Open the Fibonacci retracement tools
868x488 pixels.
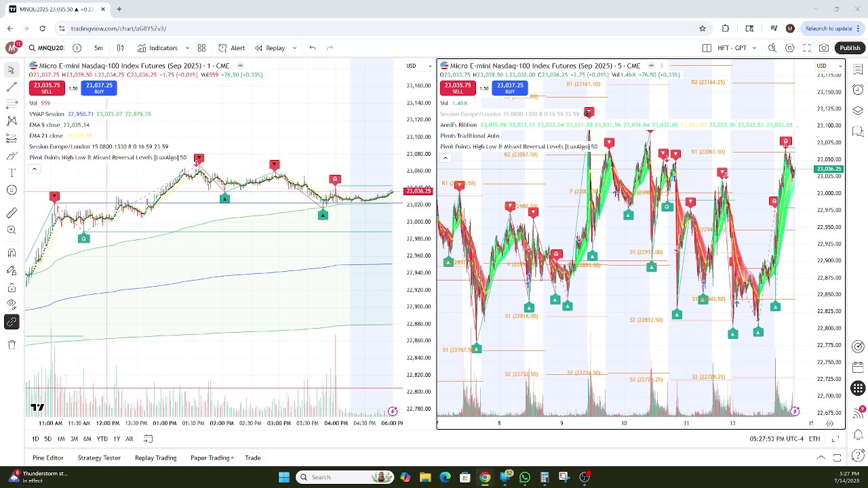pos(12,104)
